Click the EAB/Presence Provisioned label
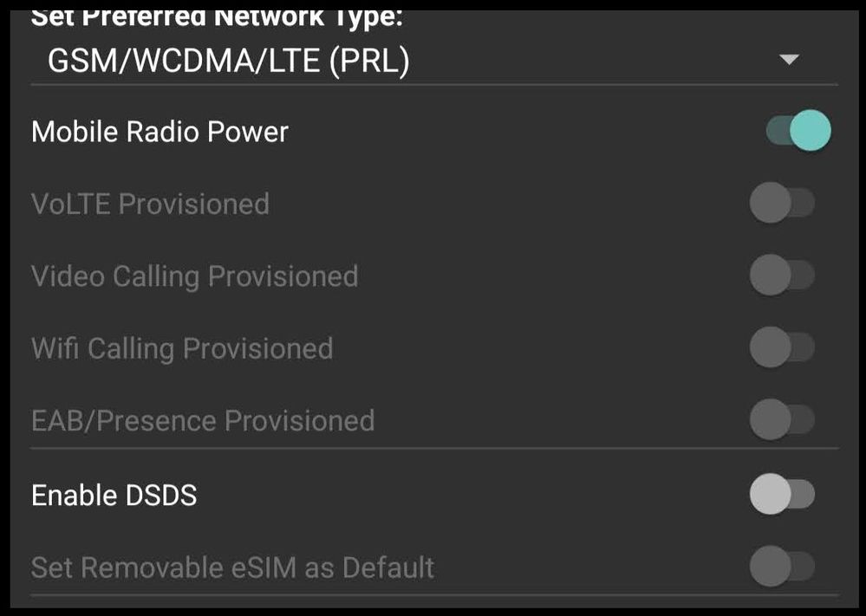This screenshot has height=616, width=866. pos(202,420)
